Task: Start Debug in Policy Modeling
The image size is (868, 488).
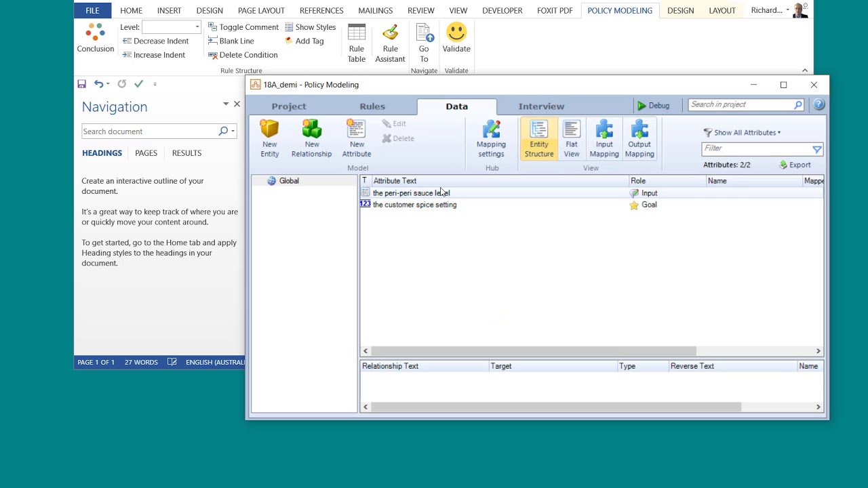Action: (x=653, y=106)
